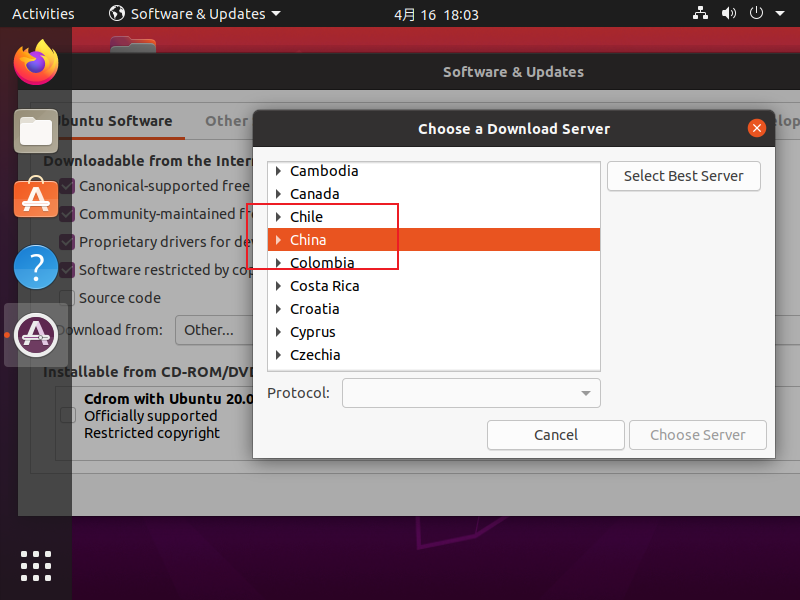The width and height of the screenshot is (800, 600).
Task: Select Czechia in the server list
Action: pyautogui.click(x=434, y=355)
